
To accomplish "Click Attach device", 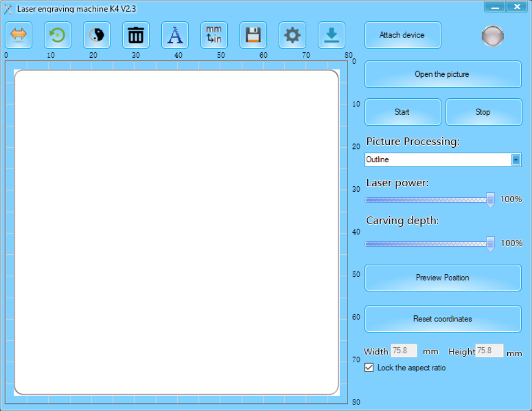I will coord(402,35).
